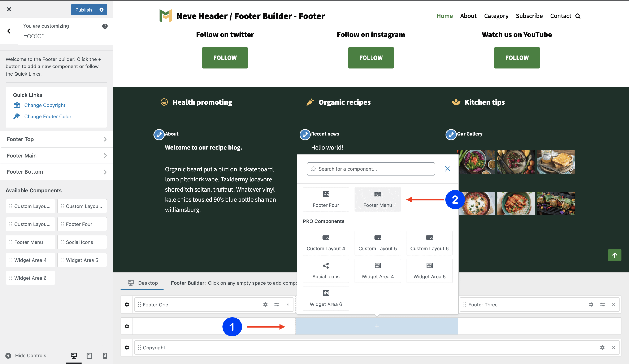Image resolution: width=629 pixels, height=364 pixels.
Task: Expand the Footer Top section
Action: [56, 139]
